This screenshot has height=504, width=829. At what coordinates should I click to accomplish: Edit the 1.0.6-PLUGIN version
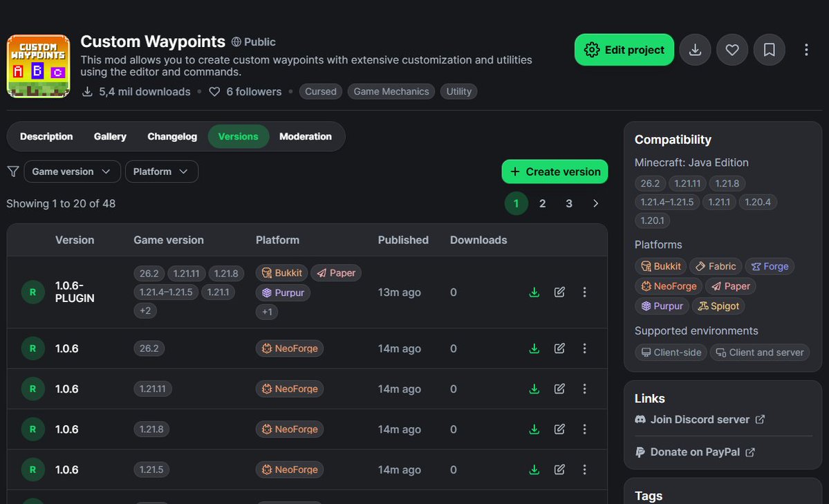point(559,292)
